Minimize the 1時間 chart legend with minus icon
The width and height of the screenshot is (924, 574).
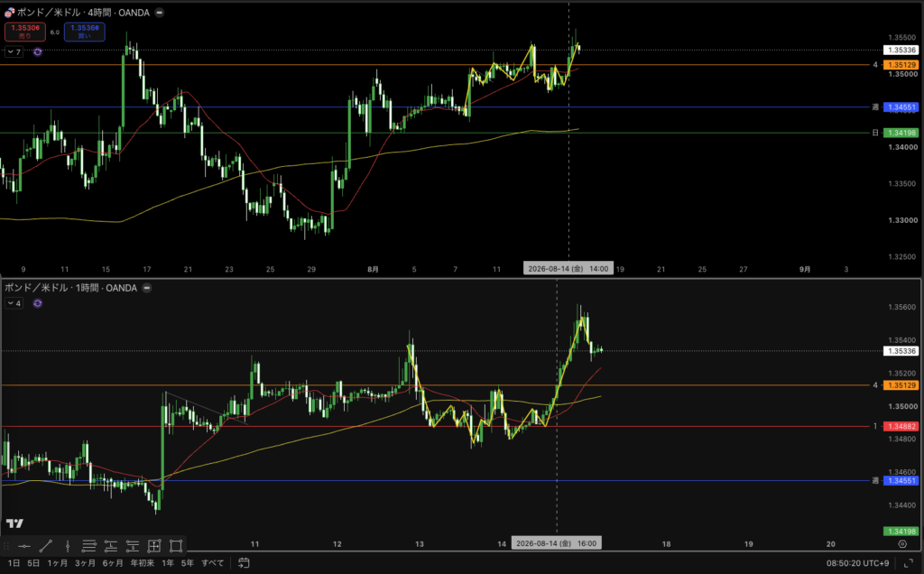coord(147,288)
